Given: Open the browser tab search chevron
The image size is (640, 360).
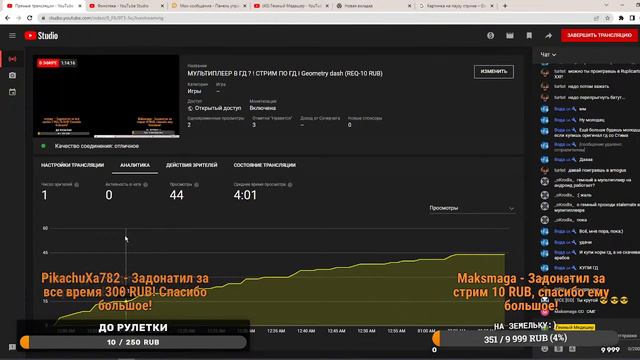Looking at the screenshot, I should (606, 5).
